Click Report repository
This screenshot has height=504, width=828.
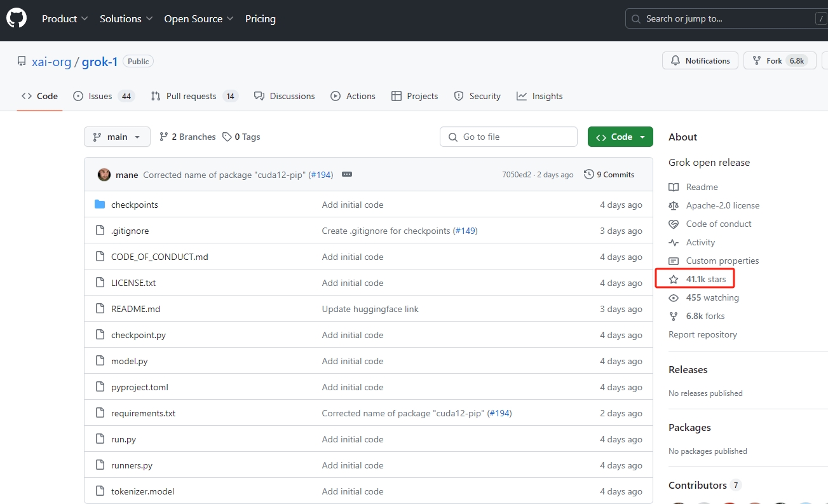pyautogui.click(x=703, y=334)
